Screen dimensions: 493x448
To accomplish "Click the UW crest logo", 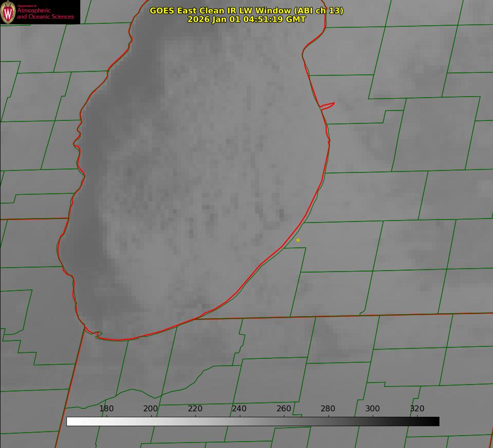I will [x=8, y=12].
